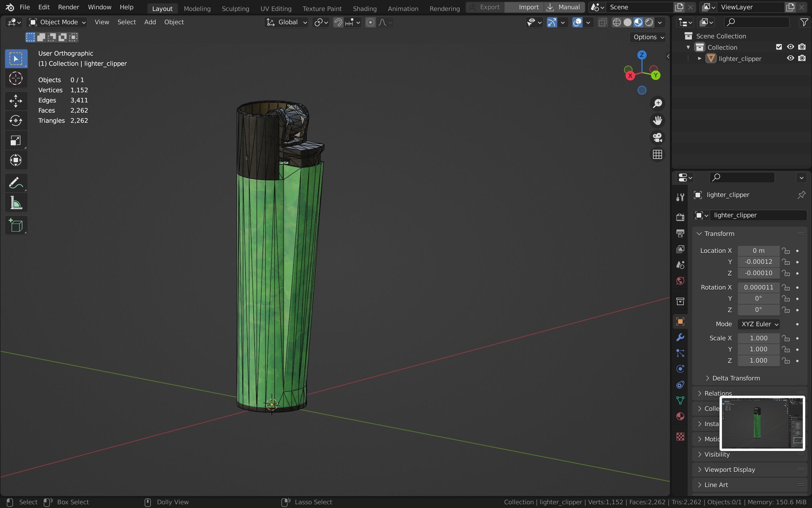The height and width of the screenshot is (508, 812).
Task: Toggle the camera view icon
Action: pos(657,137)
